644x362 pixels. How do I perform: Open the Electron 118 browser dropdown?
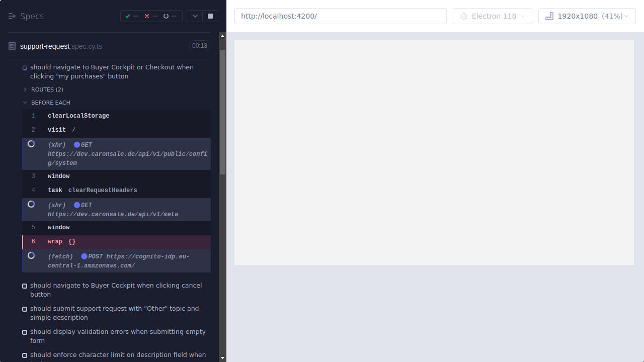pos(492,16)
